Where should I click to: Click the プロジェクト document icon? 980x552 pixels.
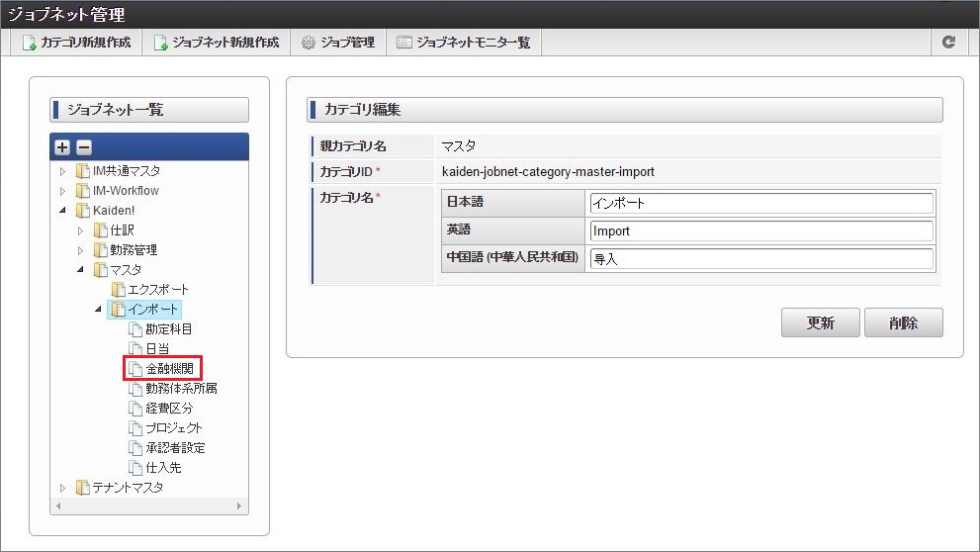[x=135, y=427]
